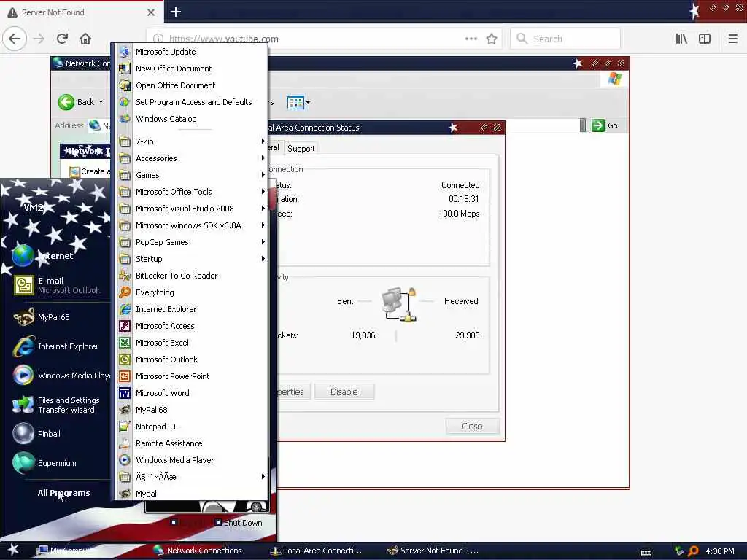Click Go arrow in Network Connections address bar
Screen dimensions: 747x560
point(598,125)
